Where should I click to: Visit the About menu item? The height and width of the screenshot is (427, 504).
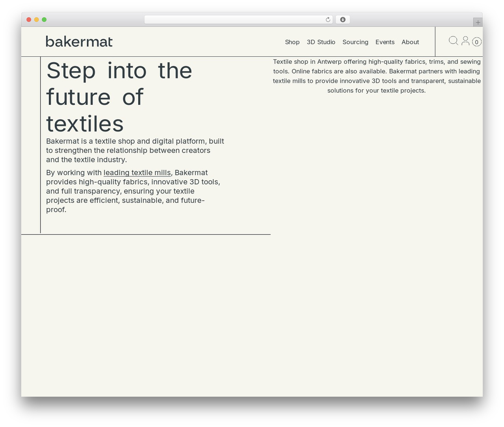coord(410,42)
